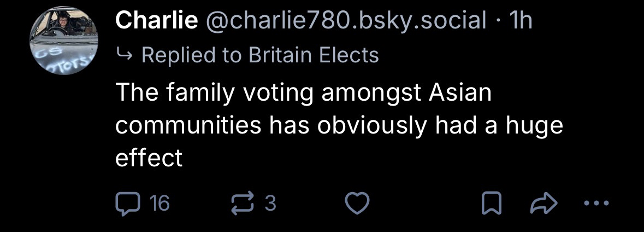Click the 1h post timestamp
The height and width of the screenshot is (232, 644).
coord(519,21)
